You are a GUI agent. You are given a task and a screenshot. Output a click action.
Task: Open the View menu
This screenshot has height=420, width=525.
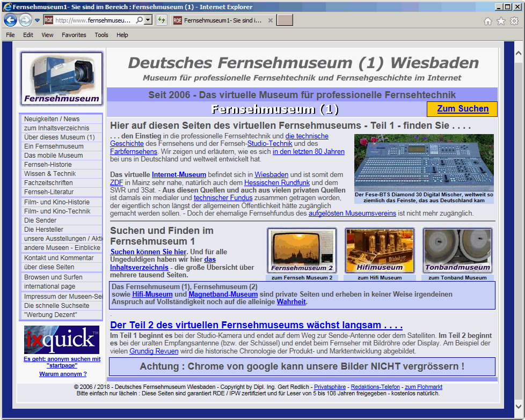tap(47, 35)
